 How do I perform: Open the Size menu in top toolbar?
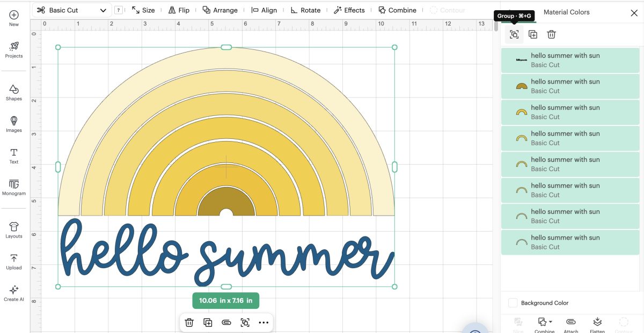[x=143, y=10]
